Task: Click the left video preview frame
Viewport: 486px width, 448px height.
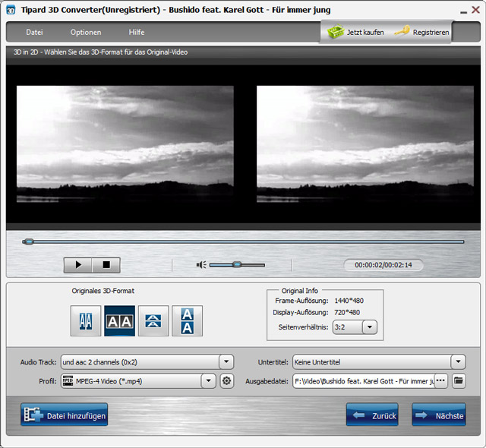Action: click(125, 144)
